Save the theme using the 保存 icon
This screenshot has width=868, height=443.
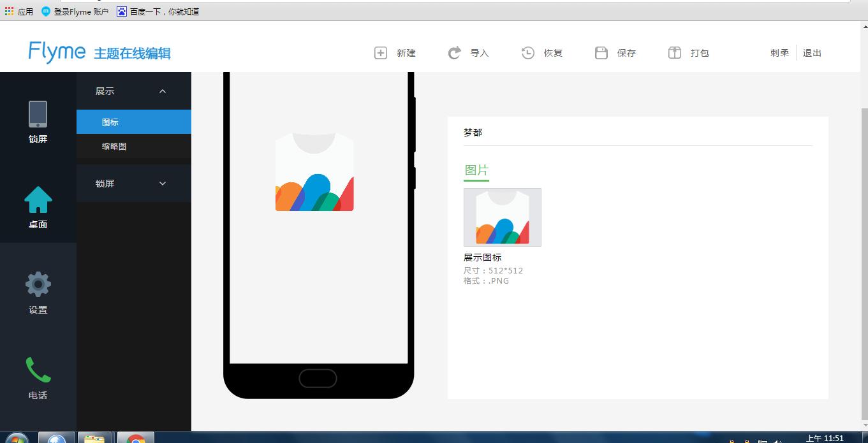[614, 53]
